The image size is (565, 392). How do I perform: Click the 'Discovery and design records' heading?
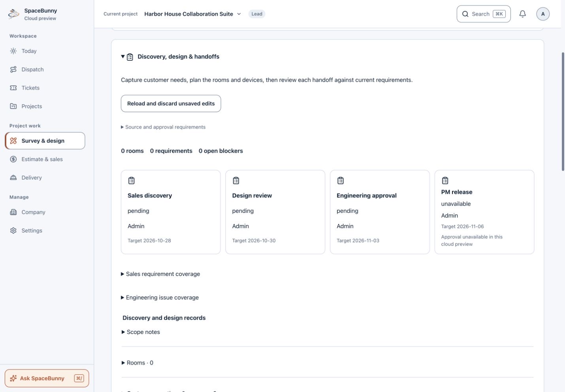164,318
